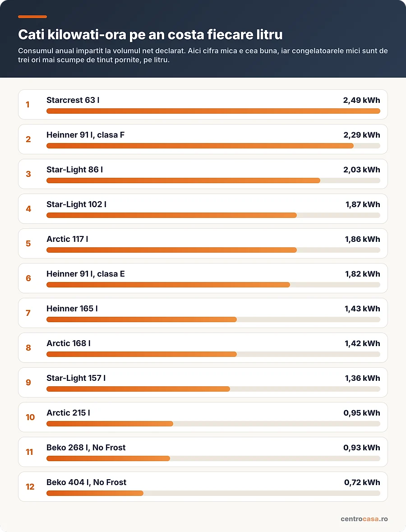
Task: Select the Star-Light 102 l label
Action: click(76, 204)
